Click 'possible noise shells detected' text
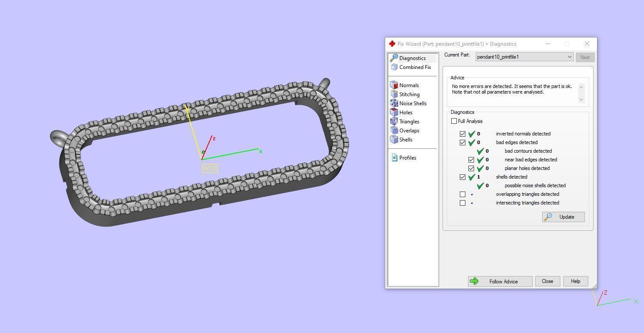This screenshot has width=644, height=333. (x=535, y=185)
